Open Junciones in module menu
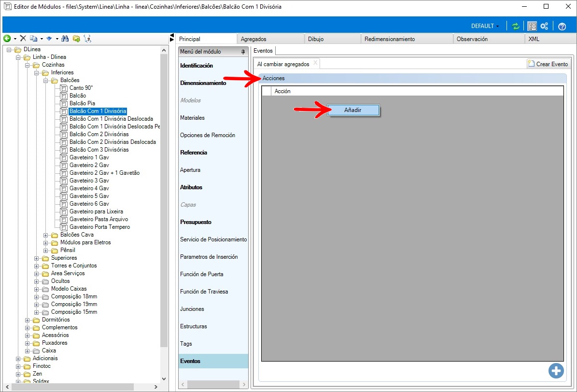Image resolution: width=577 pixels, height=392 pixels. click(192, 309)
